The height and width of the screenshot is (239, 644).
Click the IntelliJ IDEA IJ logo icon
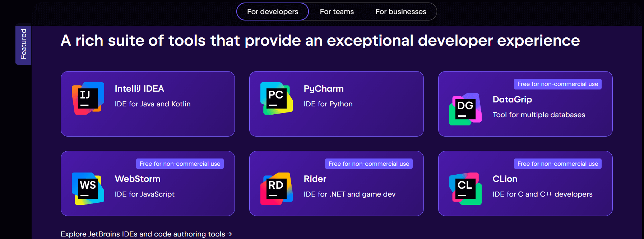click(88, 98)
